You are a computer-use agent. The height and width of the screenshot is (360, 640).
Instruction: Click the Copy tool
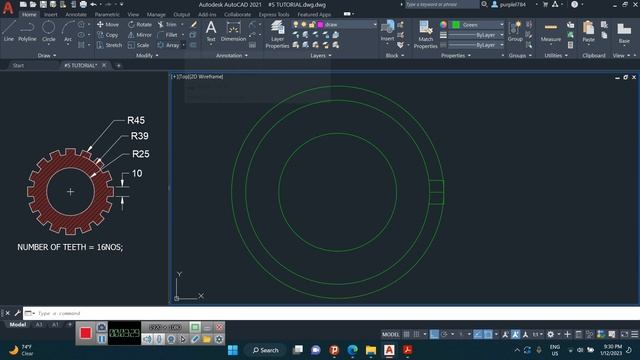[108, 35]
